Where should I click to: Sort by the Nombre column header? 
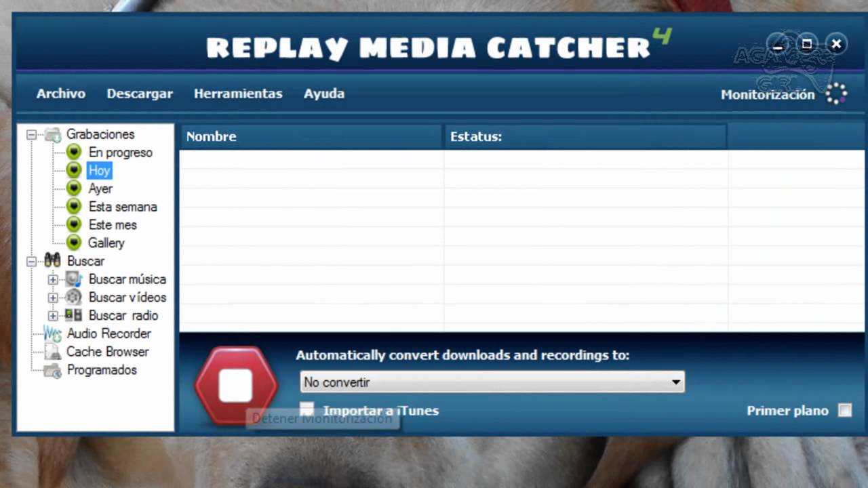click(311, 136)
